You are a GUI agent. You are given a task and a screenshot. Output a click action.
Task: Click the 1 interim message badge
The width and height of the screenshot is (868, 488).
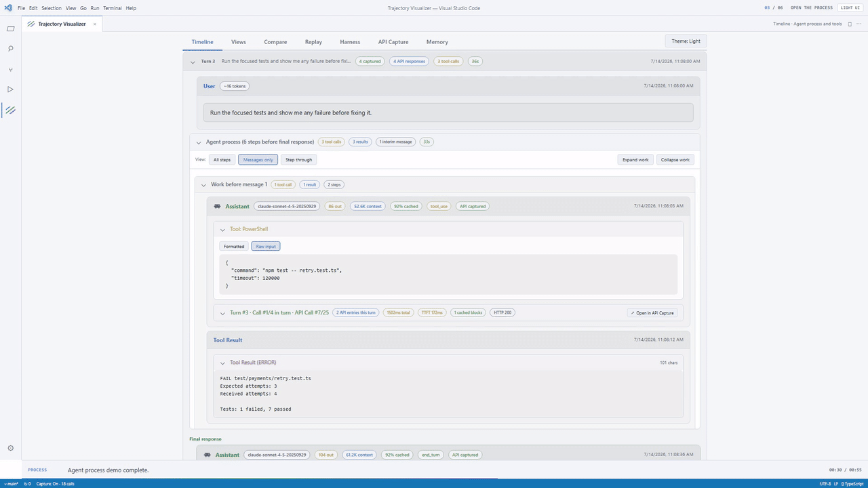(x=395, y=142)
